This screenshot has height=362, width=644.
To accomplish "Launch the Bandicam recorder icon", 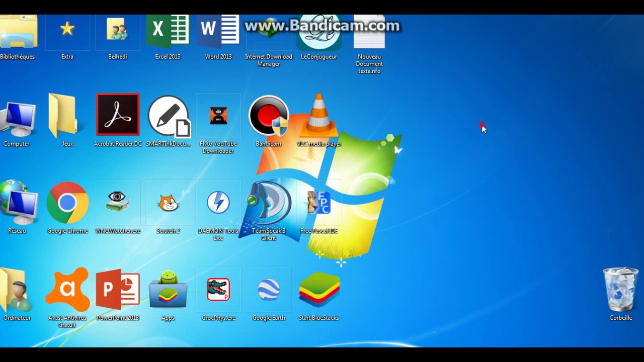I will [x=269, y=116].
